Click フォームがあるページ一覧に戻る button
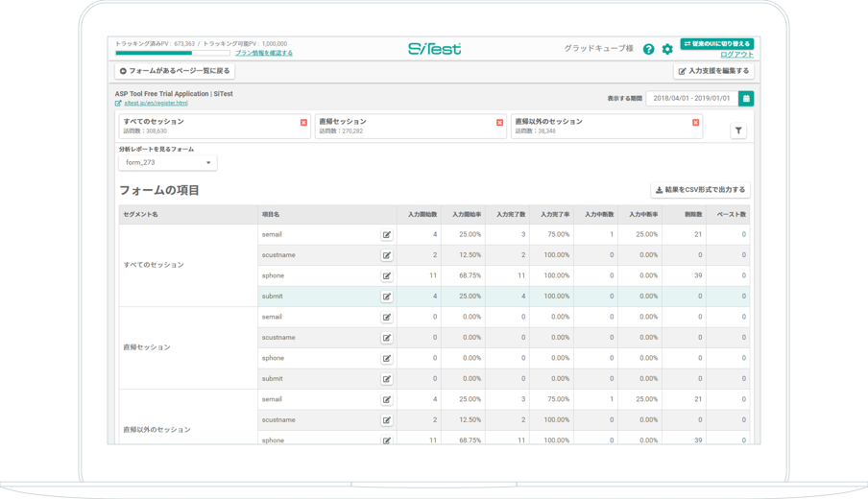The width and height of the screenshot is (868, 499). click(x=175, y=71)
